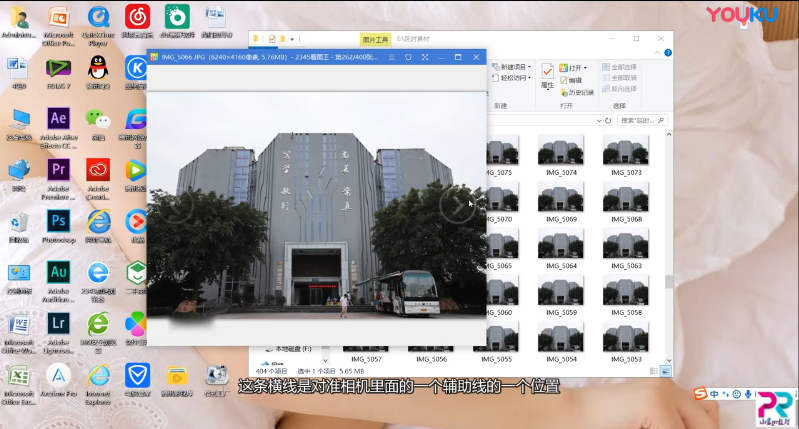Select the IMG_5074 thumbnail
The width and height of the screenshot is (799, 429).
561,155
